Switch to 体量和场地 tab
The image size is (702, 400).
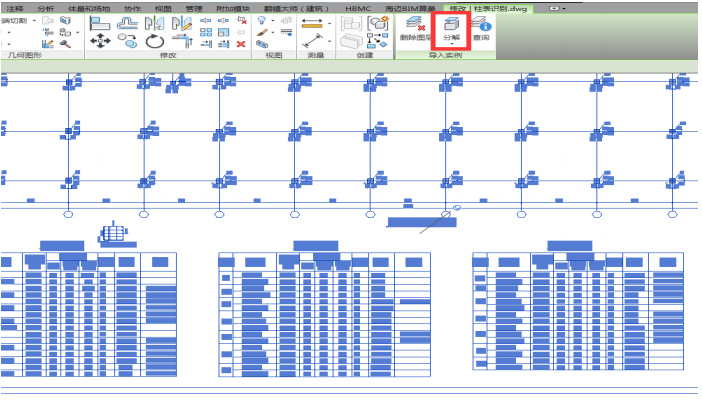tap(89, 9)
